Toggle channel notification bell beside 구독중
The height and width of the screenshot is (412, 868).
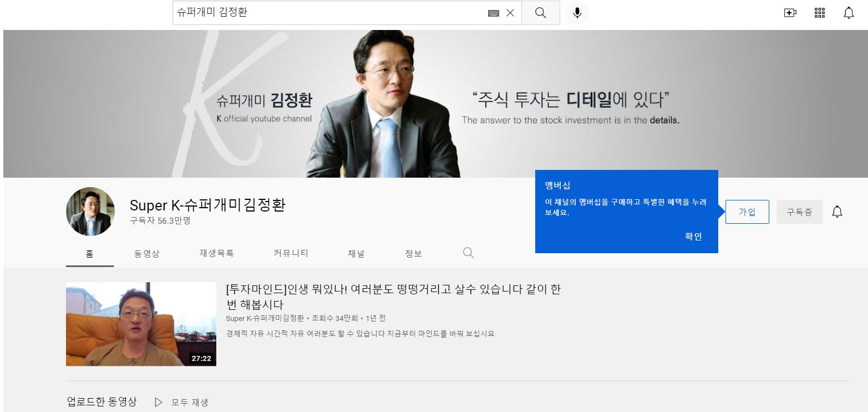tap(837, 212)
